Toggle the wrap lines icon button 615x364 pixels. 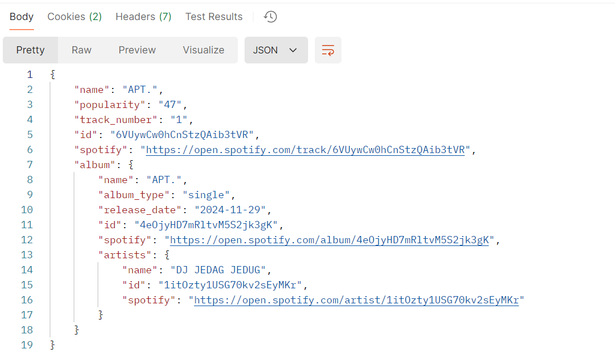click(x=328, y=50)
